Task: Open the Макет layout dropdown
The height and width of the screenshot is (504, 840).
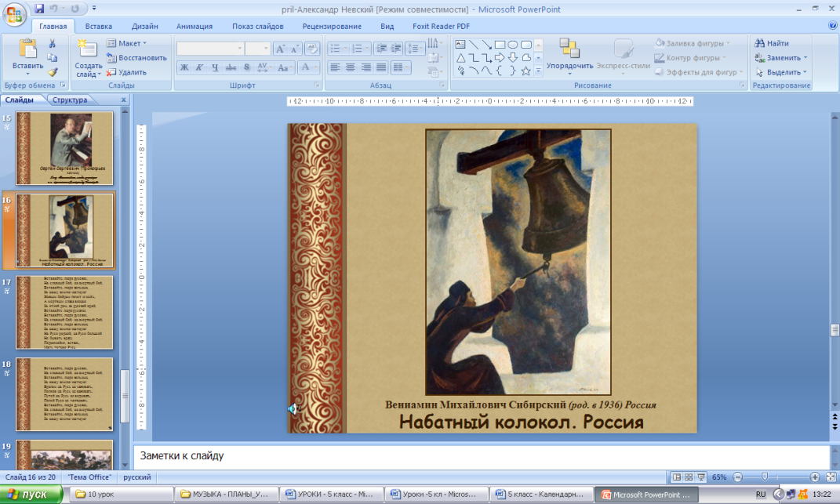Action: coord(126,43)
